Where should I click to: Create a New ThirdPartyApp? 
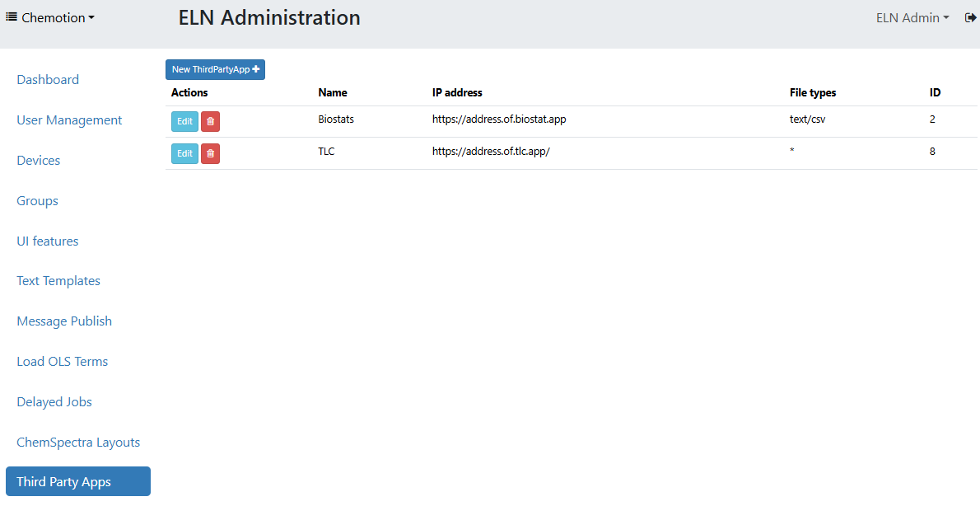pyautogui.click(x=215, y=69)
